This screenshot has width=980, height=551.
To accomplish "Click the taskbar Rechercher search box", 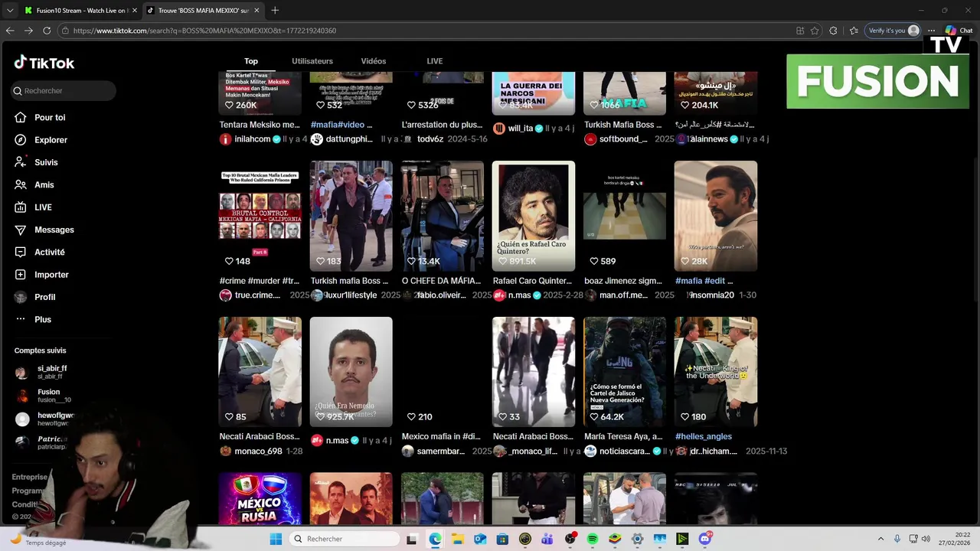I will pos(345,539).
